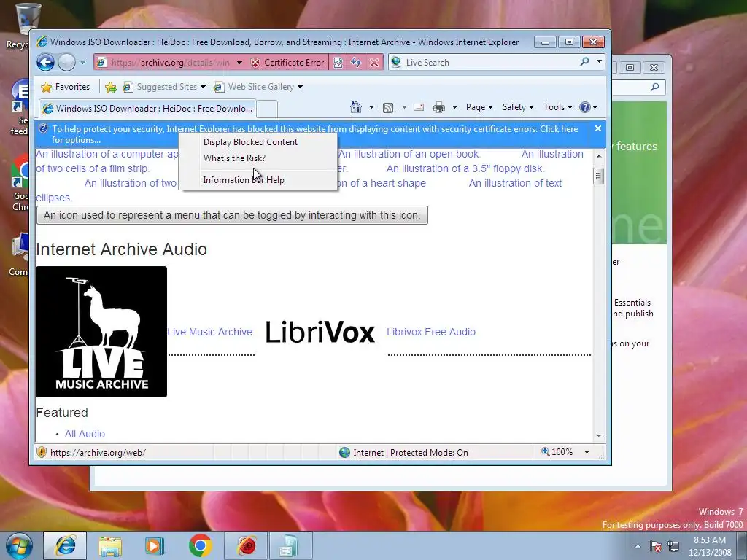Click the Action Center flag tray icon
Viewport: 747px width, 560px height.
pyautogui.click(x=656, y=546)
